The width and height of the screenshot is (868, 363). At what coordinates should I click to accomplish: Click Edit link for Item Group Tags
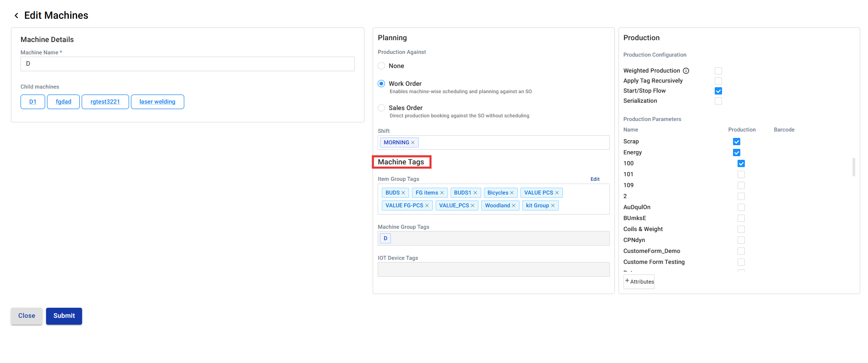pyautogui.click(x=595, y=179)
